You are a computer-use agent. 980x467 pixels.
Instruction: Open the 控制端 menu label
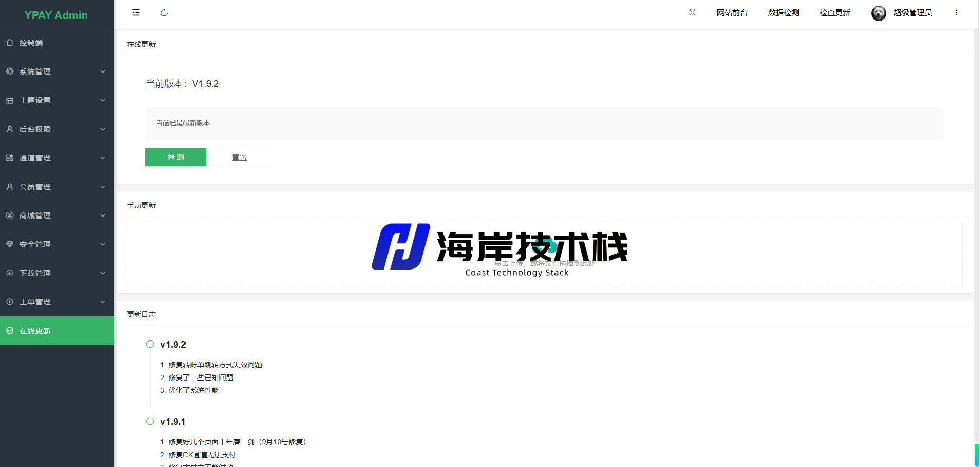tap(31, 43)
